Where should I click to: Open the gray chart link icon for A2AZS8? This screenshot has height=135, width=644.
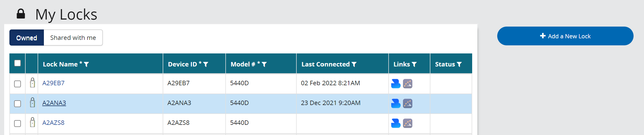tap(407, 123)
